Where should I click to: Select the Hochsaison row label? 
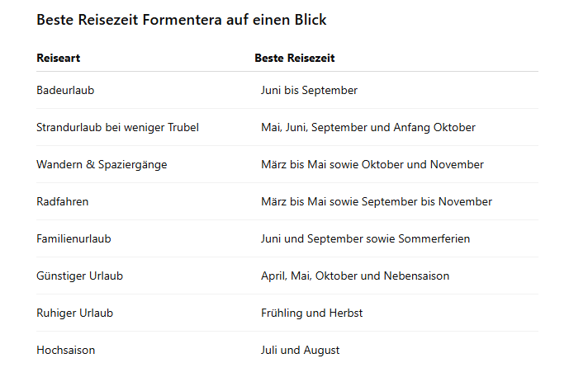coord(65,350)
